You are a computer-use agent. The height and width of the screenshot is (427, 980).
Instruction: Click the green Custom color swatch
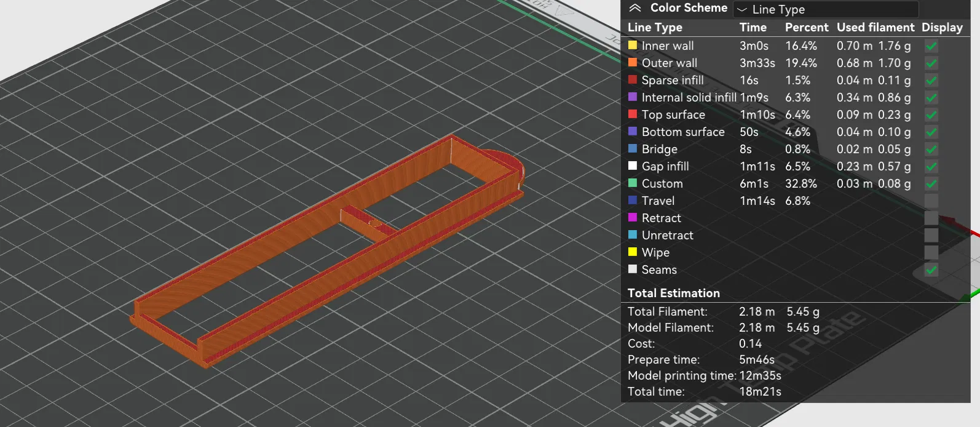point(633,183)
